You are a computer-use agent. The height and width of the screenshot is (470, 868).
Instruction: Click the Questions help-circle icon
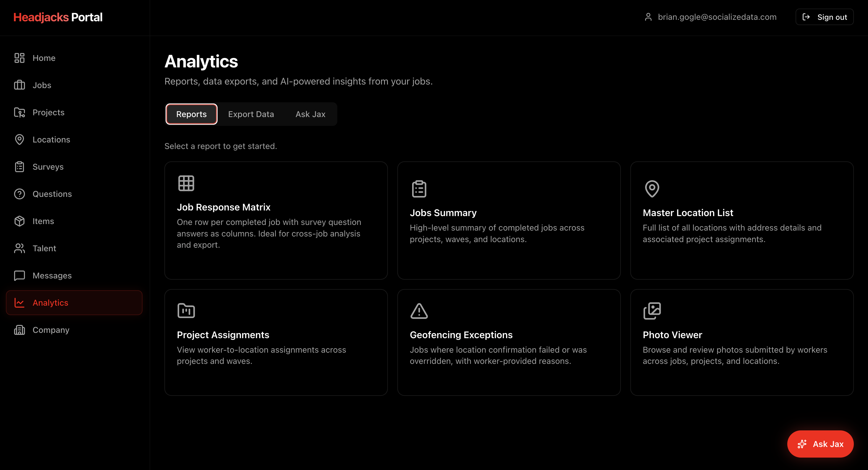point(19,194)
